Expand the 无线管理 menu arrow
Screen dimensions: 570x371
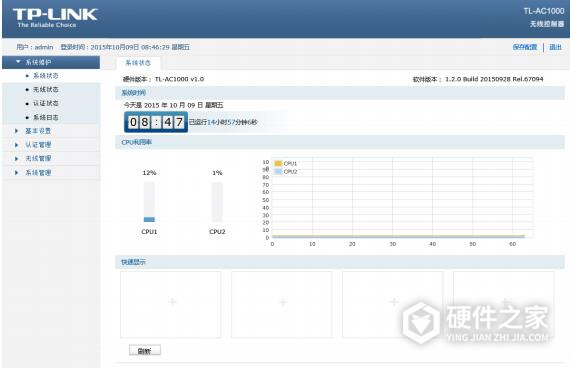[16, 158]
